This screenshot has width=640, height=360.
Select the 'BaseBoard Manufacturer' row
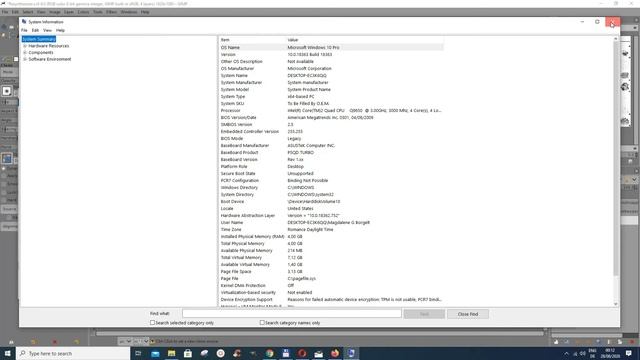(x=331, y=145)
